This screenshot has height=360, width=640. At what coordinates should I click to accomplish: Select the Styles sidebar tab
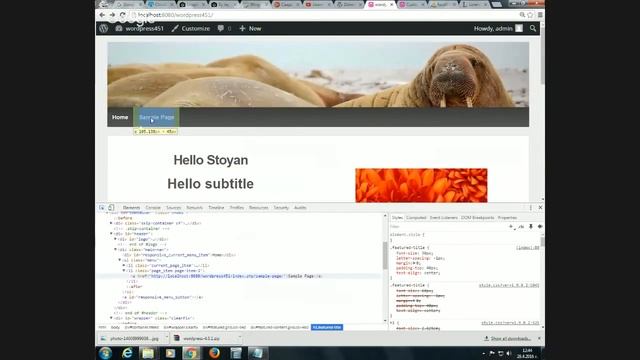(x=397, y=218)
